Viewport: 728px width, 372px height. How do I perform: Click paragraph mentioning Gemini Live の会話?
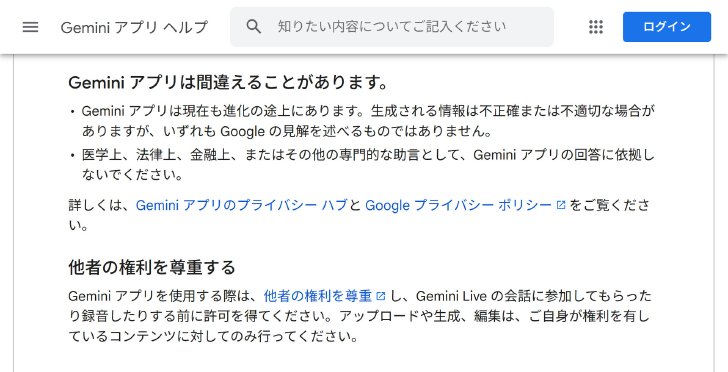(360, 316)
